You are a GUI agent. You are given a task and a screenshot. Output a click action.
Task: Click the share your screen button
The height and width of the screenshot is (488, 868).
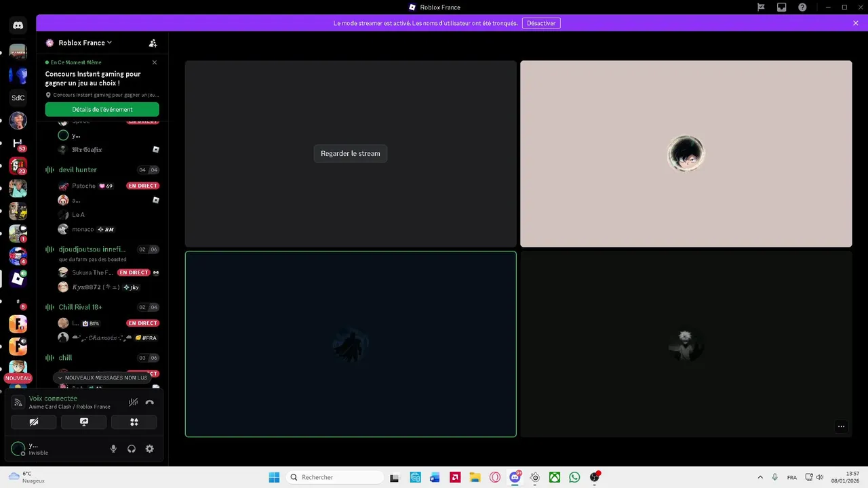(x=84, y=422)
